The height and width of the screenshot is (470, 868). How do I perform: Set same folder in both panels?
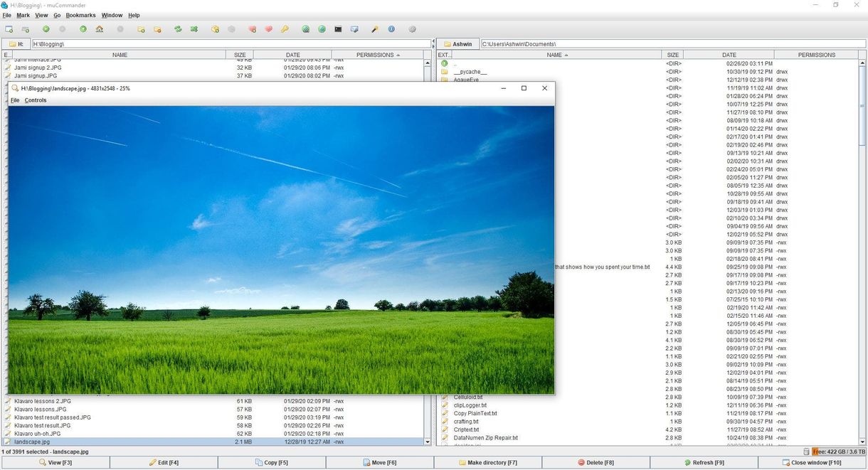(194, 29)
